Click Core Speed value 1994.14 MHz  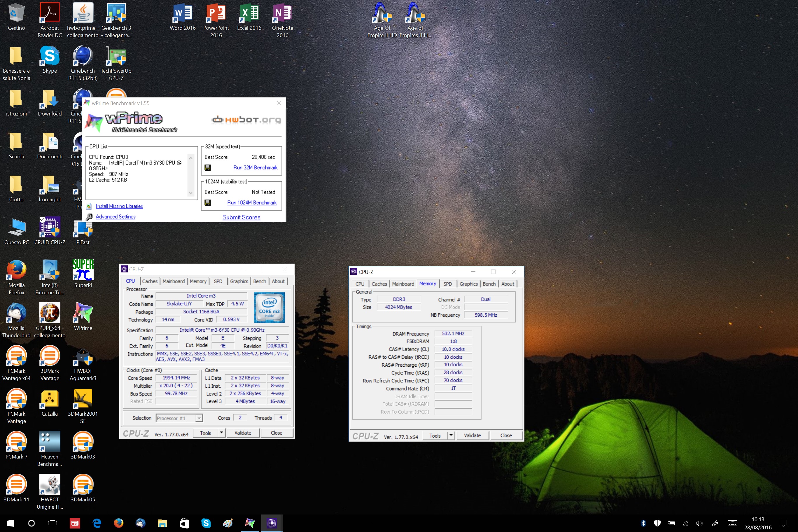176,378
